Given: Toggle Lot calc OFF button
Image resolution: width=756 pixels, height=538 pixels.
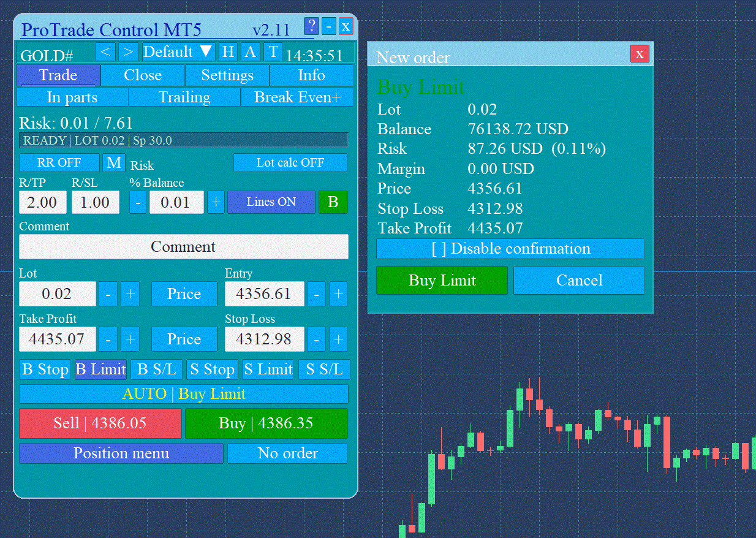Looking at the screenshot, I should (290, 162).
